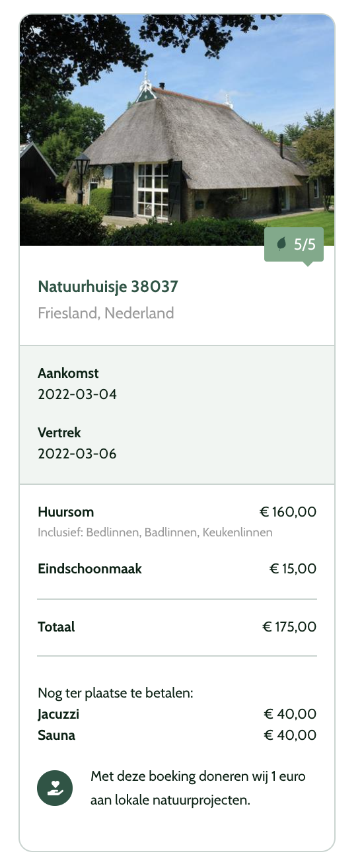
Task: Open the thatched farmhouse photo
Action: tap(177, 130)
